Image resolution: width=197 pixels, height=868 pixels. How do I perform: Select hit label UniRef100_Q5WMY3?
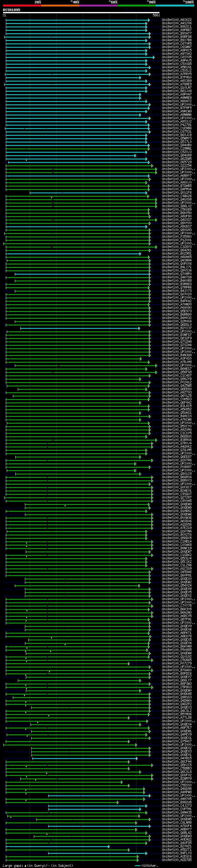click(177, 139)
